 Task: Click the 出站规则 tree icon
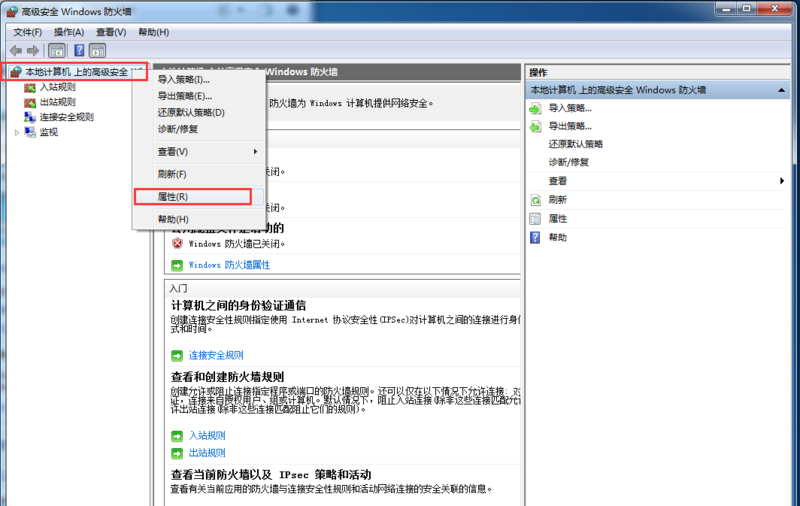(30, 103)
